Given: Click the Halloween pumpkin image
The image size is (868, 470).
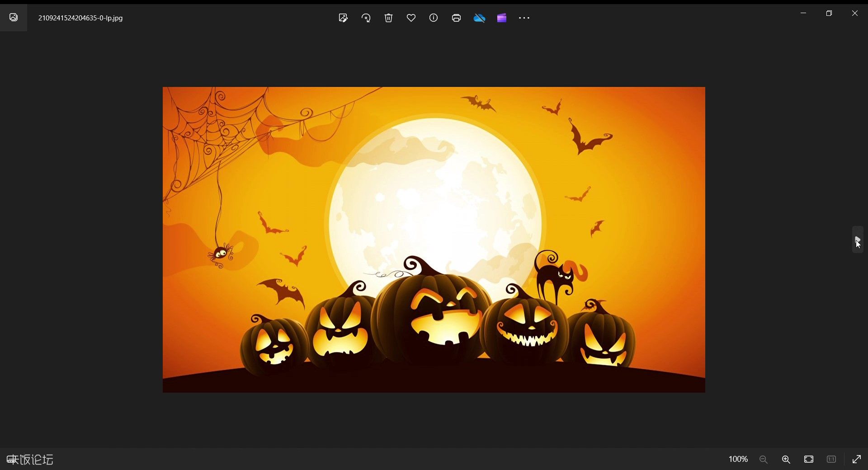Looking at the screenshot, I should click(x=434, y=240).
